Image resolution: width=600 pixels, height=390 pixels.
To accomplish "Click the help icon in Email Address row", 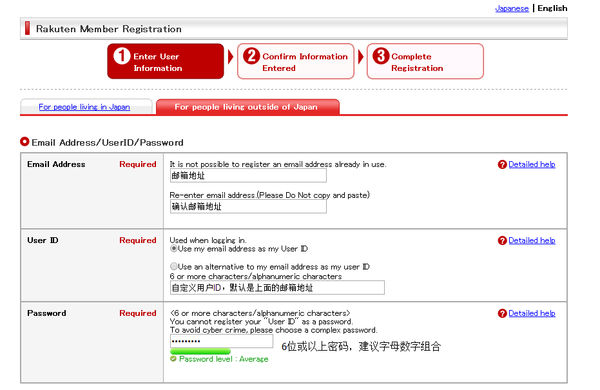I will 502,165.
